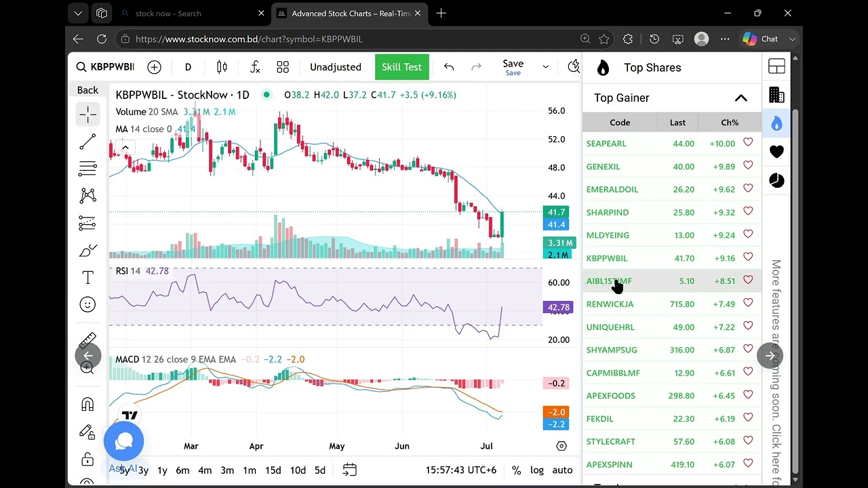Toggle heart for APEXFOODS row

click(748, 394)
